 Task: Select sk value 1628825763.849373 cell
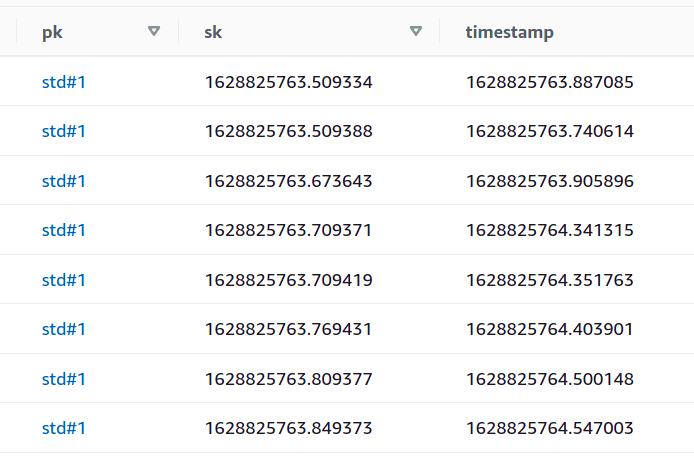288,428
